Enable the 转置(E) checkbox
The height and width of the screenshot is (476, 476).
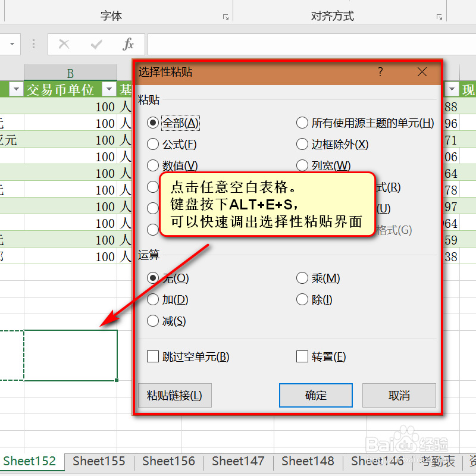(x=301, y=356)
